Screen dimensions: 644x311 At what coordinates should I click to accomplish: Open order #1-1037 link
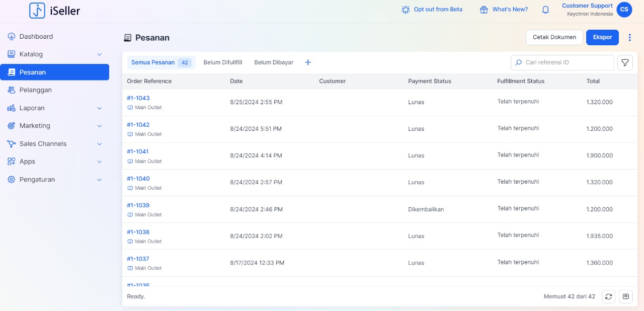[138, 259]
